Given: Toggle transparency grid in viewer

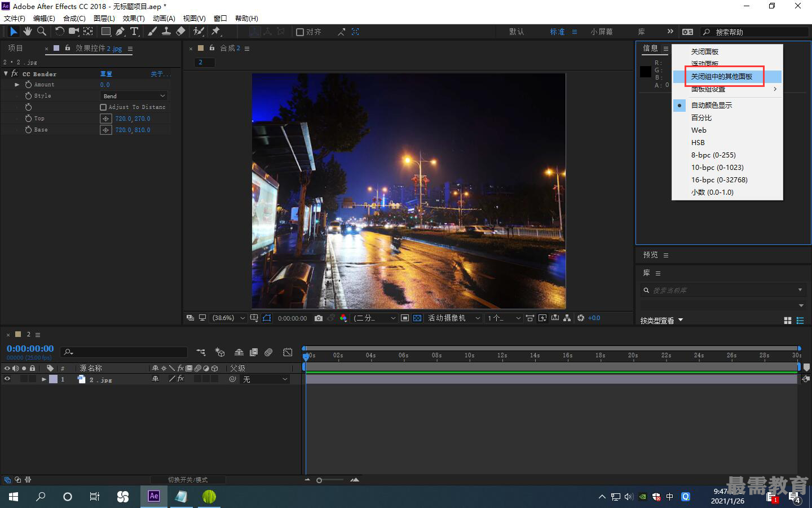Looking at the screenshot, I should [417, 318].
